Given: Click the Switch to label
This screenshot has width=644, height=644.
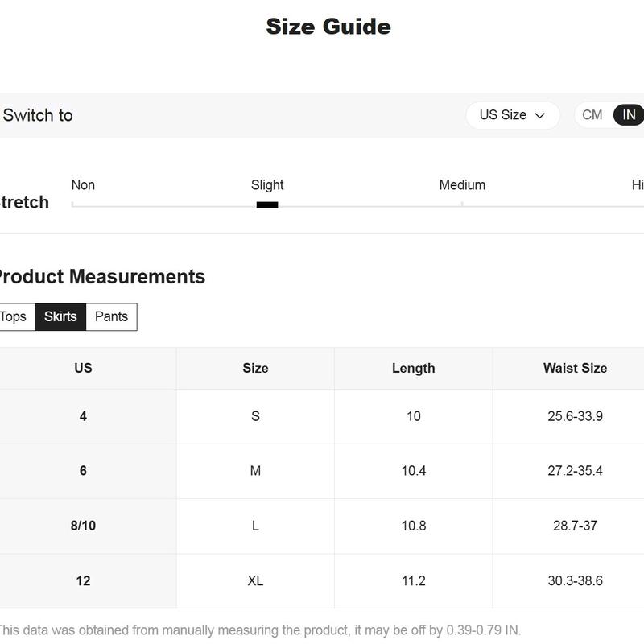Looking at the screenshot, I should (38, 115).
